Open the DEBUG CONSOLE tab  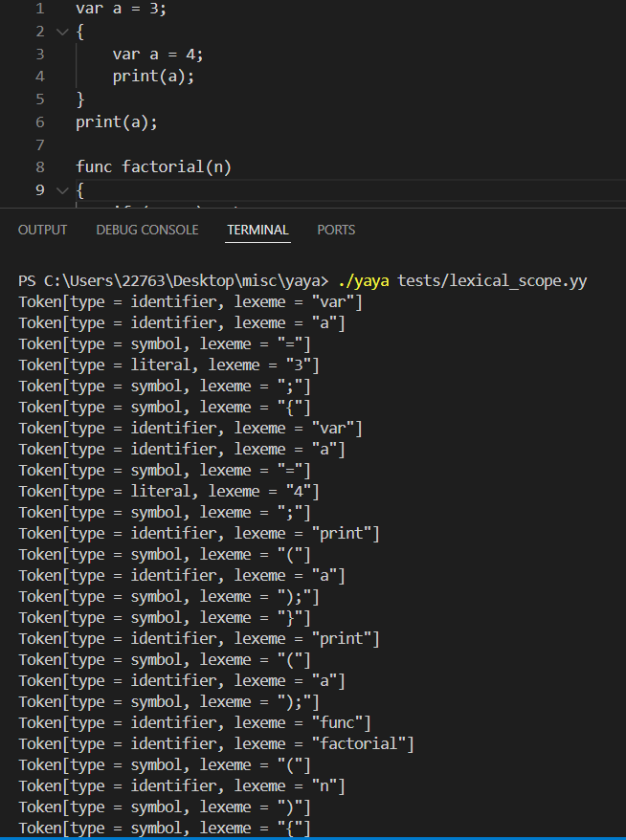point(147,230)
